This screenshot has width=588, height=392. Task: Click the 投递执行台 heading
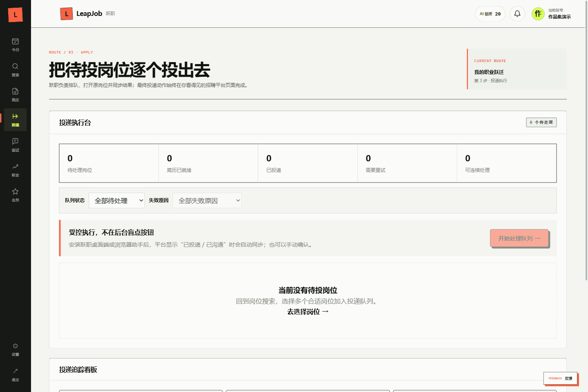75,122
